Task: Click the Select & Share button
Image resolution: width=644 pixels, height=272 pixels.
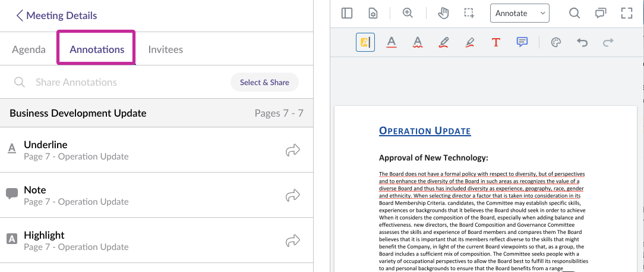Action: point(264,82)
